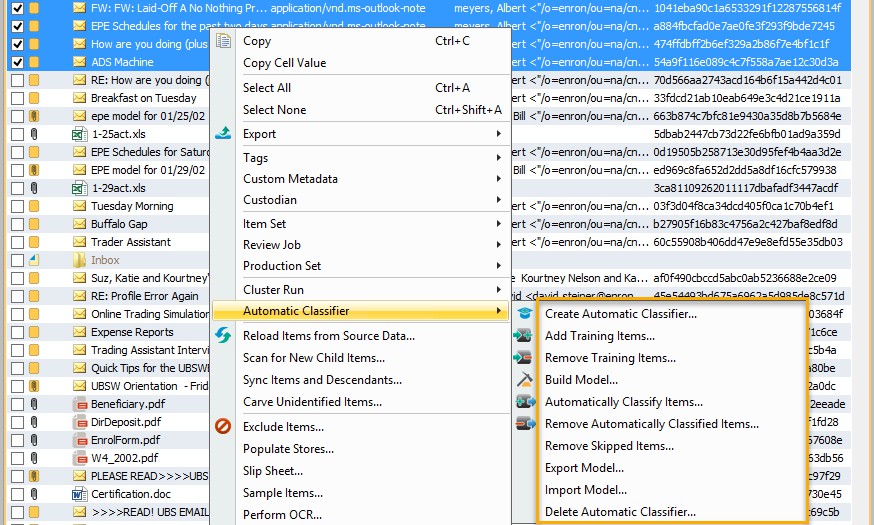
Task: Click the envelope icon for Trader Assistant
Action: point(80,242)
